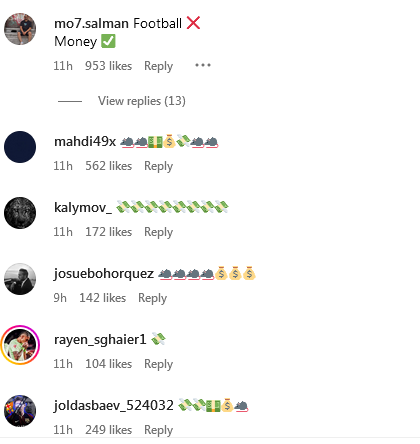Open mahdi49x's dark avatar
The width and height of the screenshot is (420, 444).
click(20, 147)
